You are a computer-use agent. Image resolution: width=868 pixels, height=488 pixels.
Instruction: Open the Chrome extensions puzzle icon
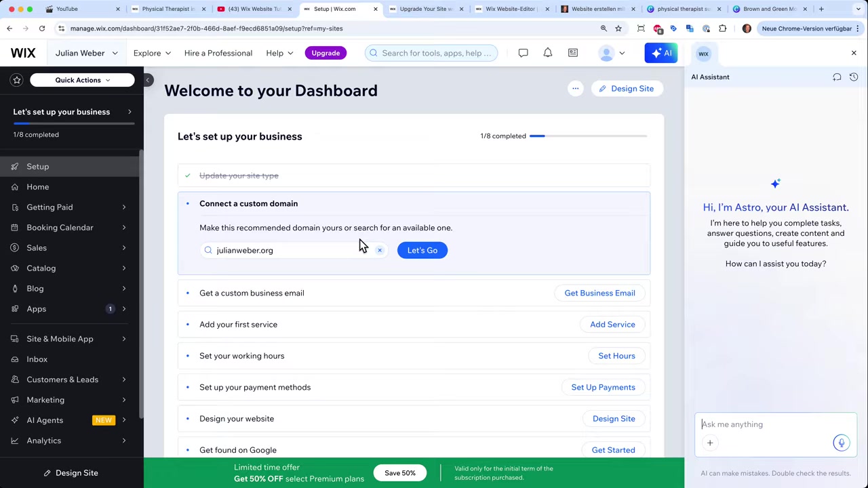(722, 28)
